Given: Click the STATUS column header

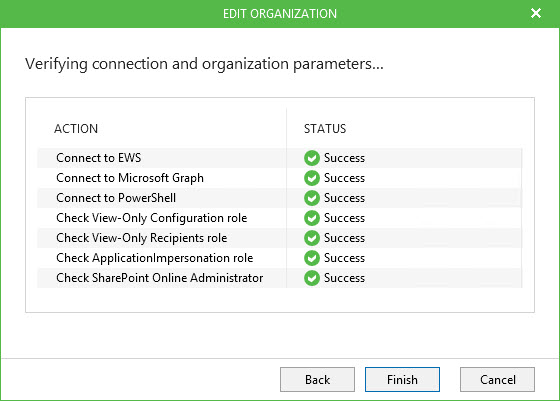Looking at the screenshot, I should 325,129.
